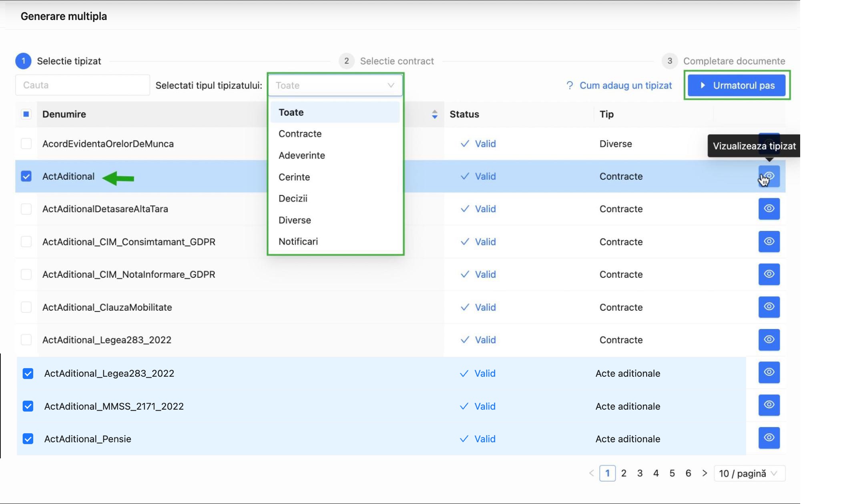841x504 pixels.
Task: Sort the Denumire column using sort arrows
Action: click(x=435, y=114)
